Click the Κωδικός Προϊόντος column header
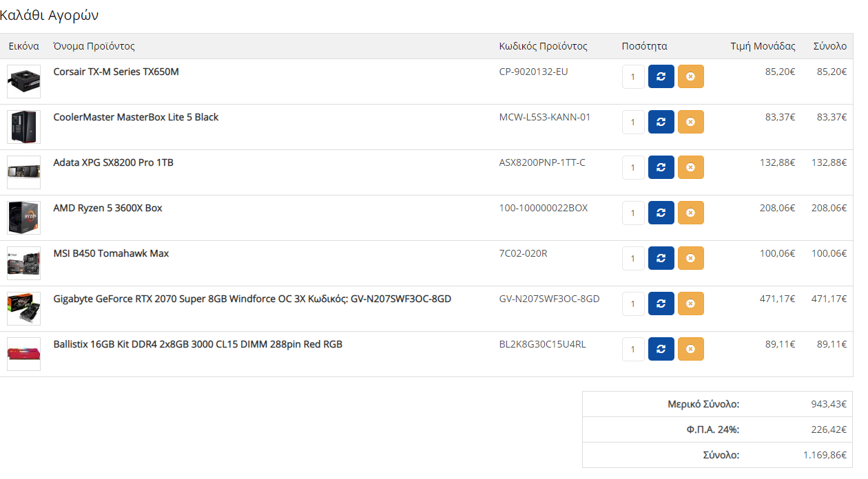Image resolution: width=868 pixels, height=479 pixels. coord(544,46)
